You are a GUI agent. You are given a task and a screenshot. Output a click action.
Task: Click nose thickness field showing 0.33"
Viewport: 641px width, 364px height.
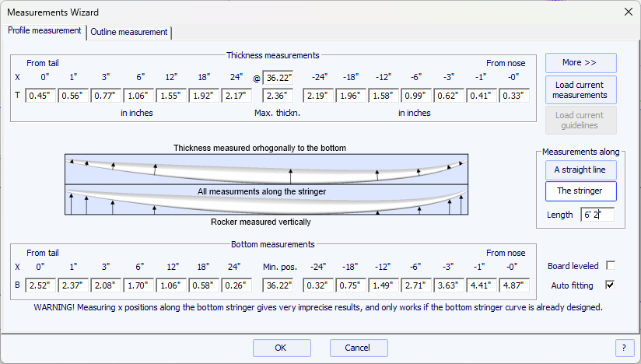click(x=514, y=96)
